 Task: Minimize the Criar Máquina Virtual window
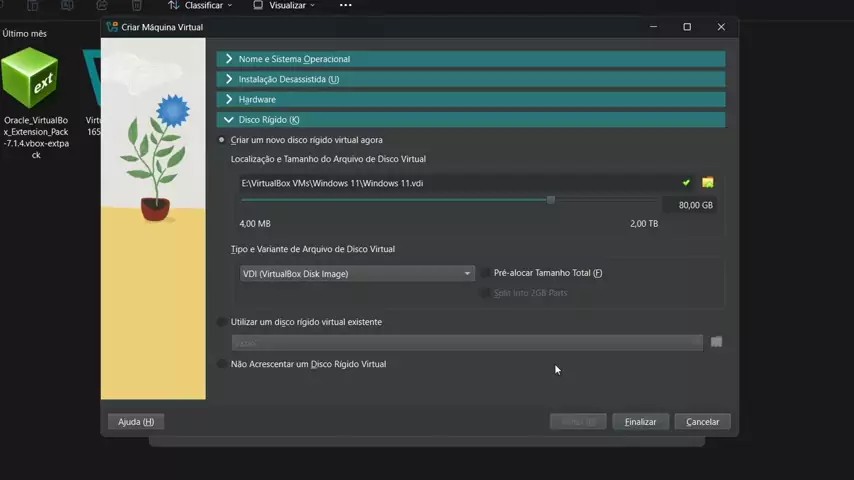click(x=654, y=27)
